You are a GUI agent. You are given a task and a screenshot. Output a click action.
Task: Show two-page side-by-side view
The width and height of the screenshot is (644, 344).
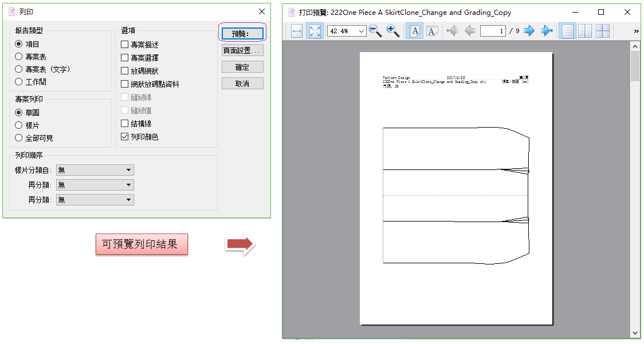pos(585,31)
